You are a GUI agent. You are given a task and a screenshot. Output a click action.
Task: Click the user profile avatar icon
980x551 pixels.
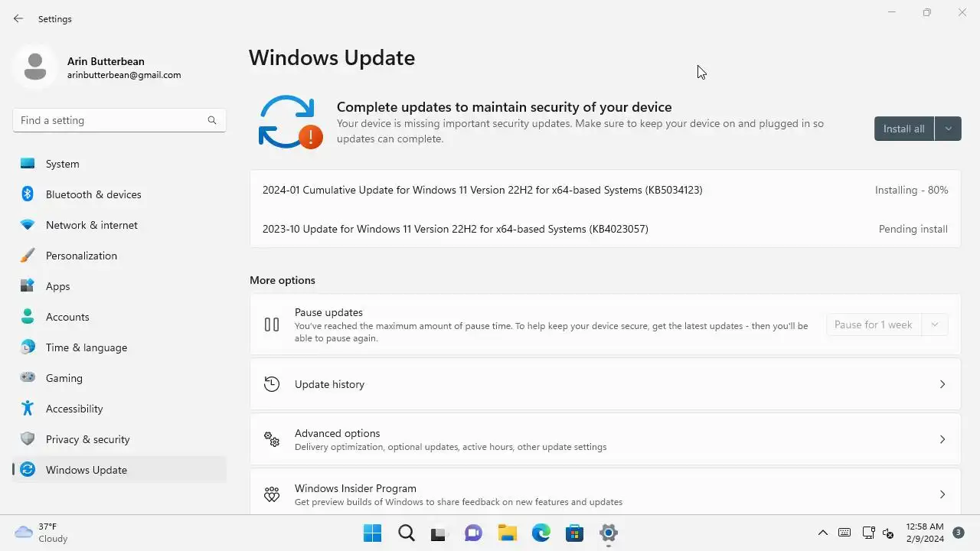tap(34, 67)
